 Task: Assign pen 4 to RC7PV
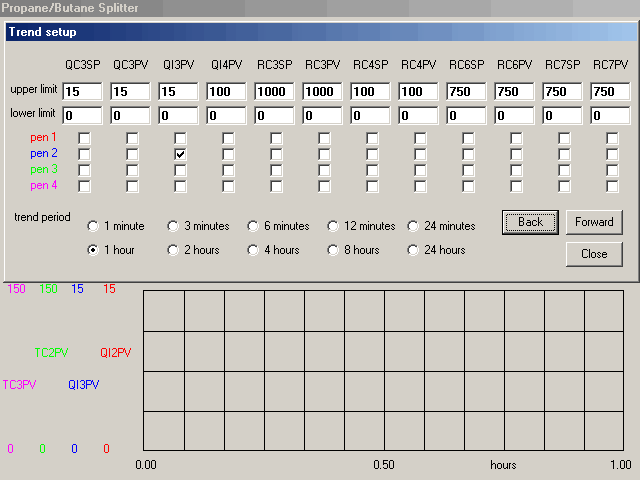tap(612, 186)
